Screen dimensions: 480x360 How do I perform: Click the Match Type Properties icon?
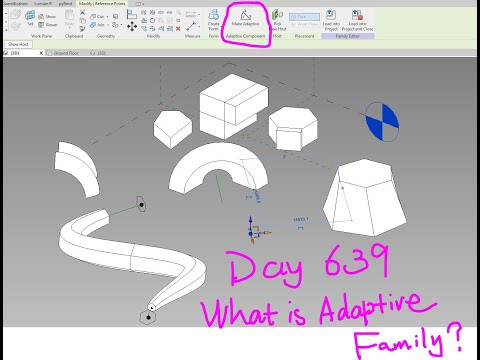point(82,29)
